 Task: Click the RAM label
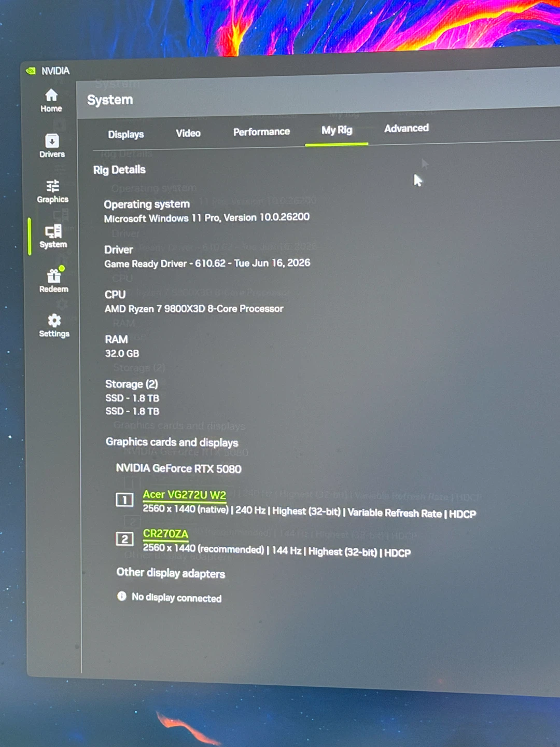(x=117, y=339)
